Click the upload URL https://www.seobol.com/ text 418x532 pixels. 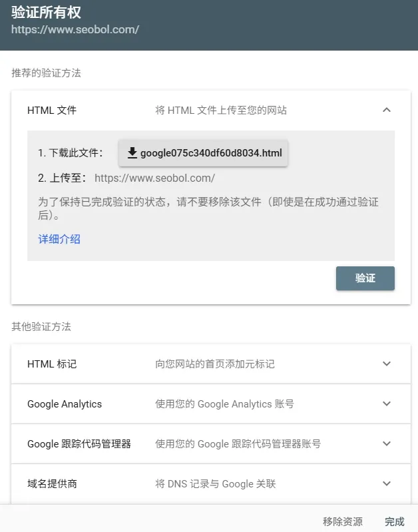pyautogui.click(x=154, y=178)
